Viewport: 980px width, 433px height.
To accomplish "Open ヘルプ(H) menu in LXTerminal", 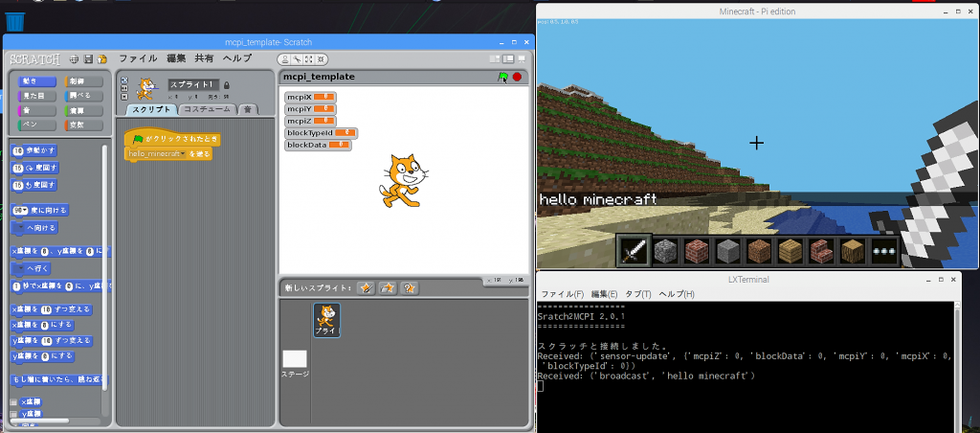I will (677, 294).
